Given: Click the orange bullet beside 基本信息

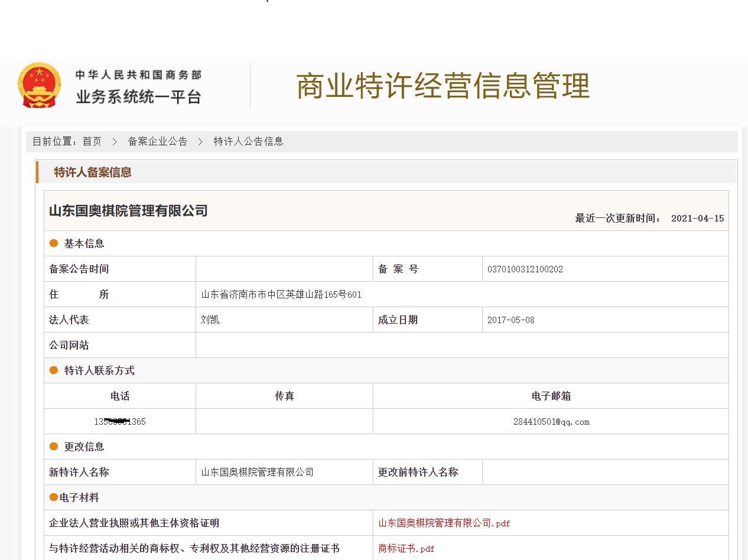Looking at the screenshot, I should click(54, 243).
